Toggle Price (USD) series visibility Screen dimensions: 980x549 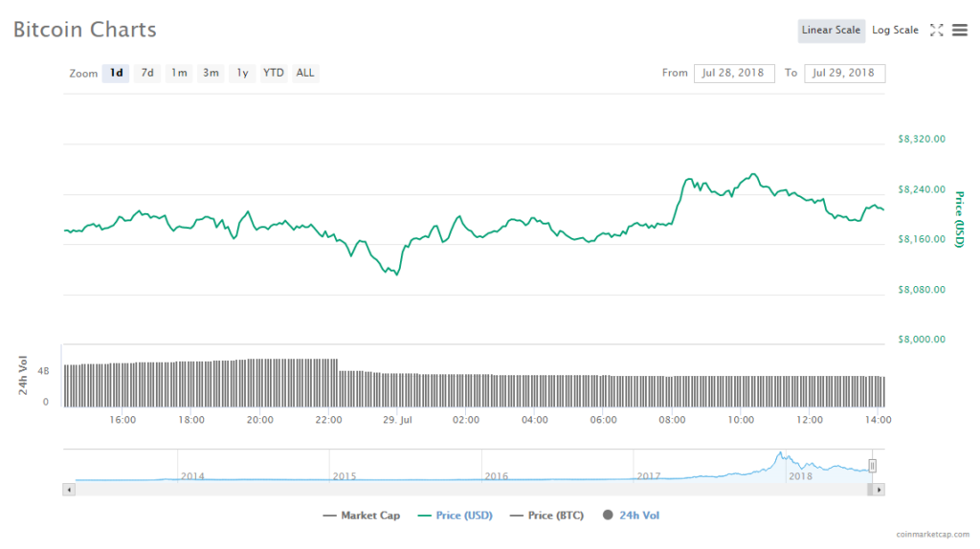[456, 516]
